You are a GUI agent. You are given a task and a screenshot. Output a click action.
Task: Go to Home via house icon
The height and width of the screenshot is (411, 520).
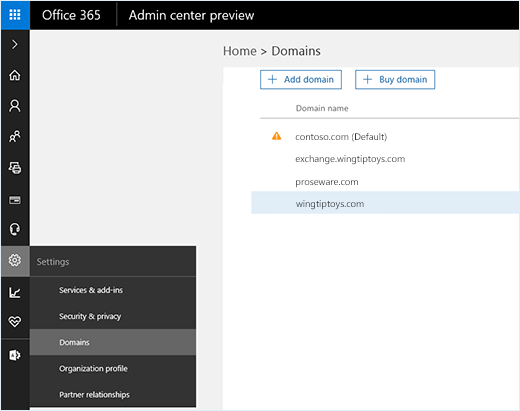click(15, 75)
